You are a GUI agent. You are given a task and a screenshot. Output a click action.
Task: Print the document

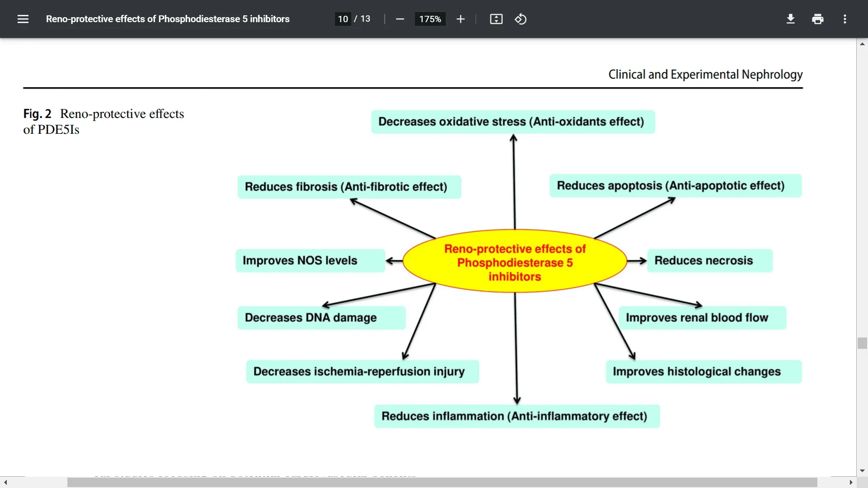[817, 19]
